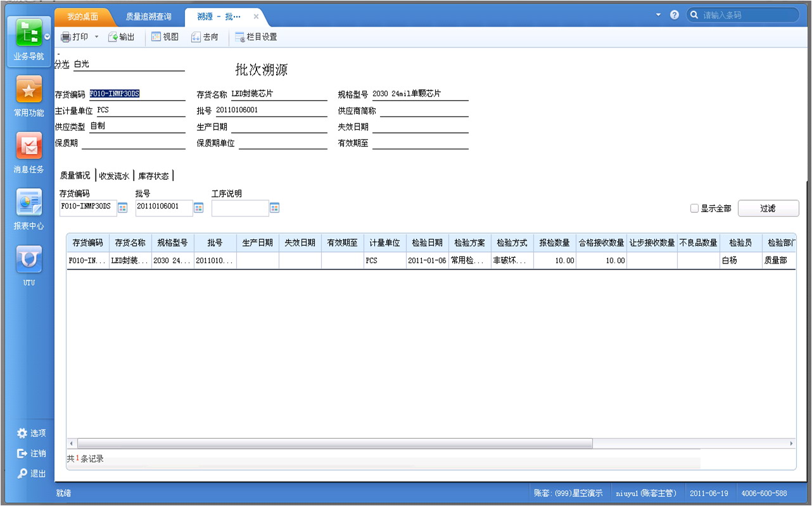This screenshot has width=812, height=506.
Task: Switch to 我的桌面 tab
Action: (x=83, y=16)
